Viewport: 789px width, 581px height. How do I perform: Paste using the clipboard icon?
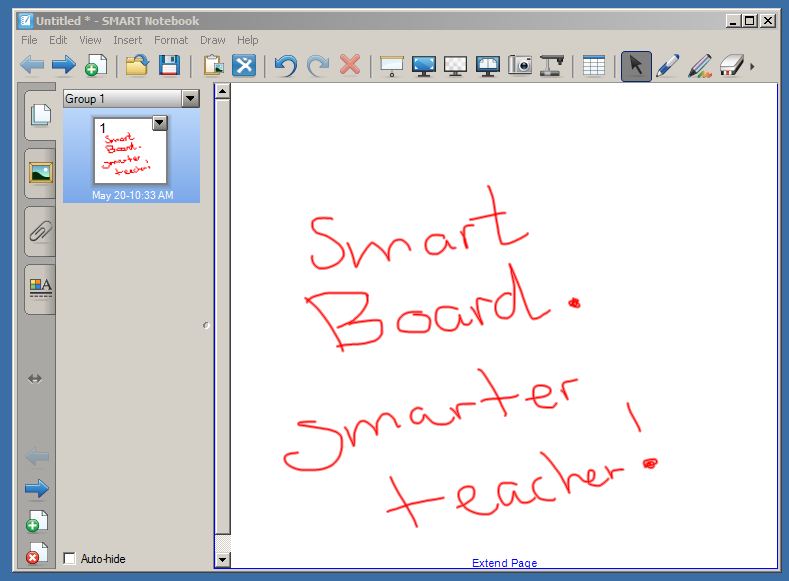click(213, 65)
